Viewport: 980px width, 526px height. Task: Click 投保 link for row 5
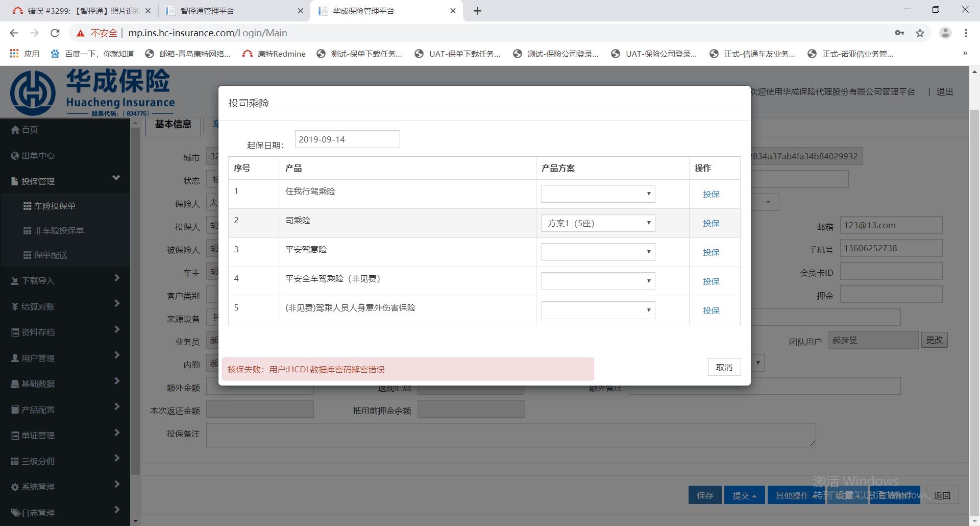[x=711, y=310]
